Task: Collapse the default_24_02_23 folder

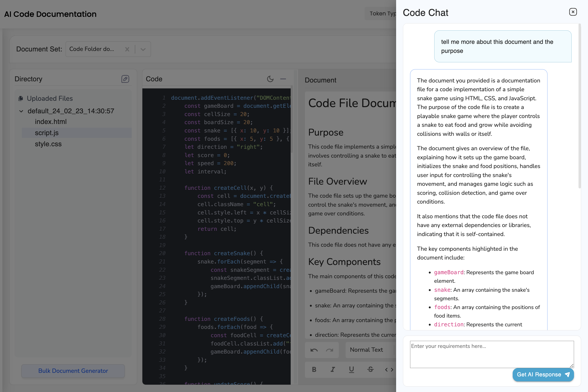Action: tap(21, 111)
